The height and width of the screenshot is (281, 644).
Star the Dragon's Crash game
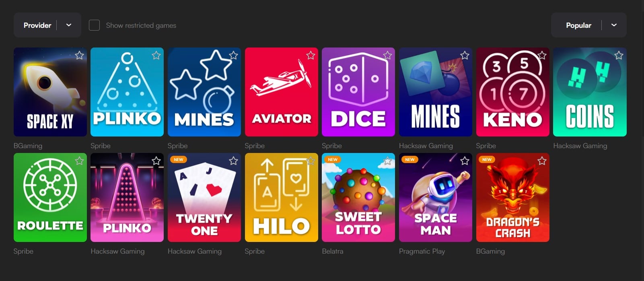pyautogui.click(x=542, y=161)
